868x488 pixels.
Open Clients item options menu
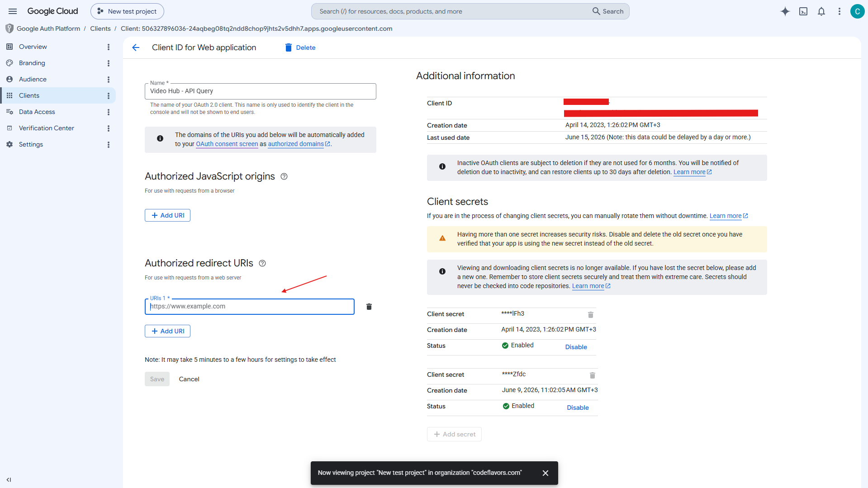[109, 96]
